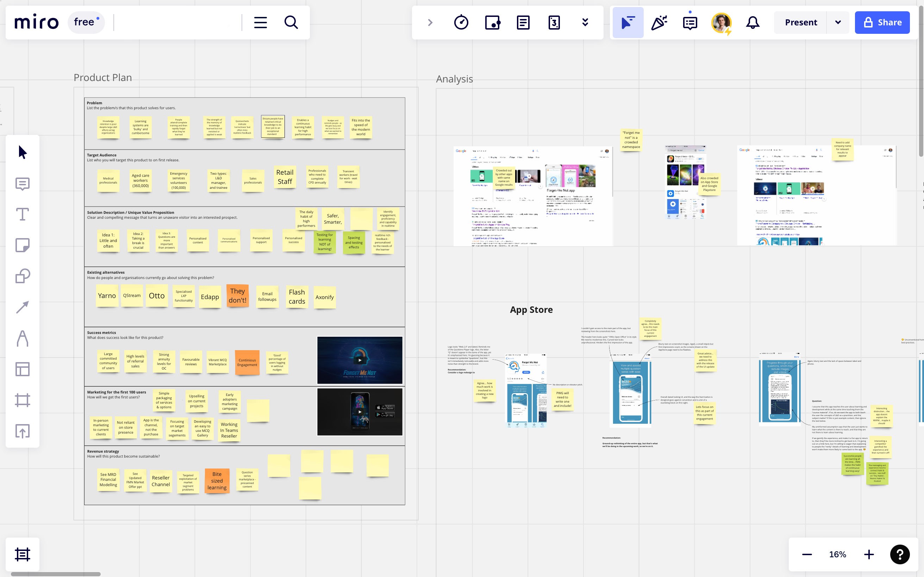Click the Present button
924x577 pixels.
(801, 23)
